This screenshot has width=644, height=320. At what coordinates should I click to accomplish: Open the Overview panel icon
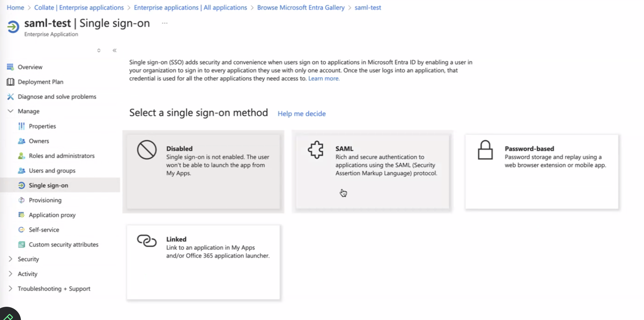(x=10, y=67)
